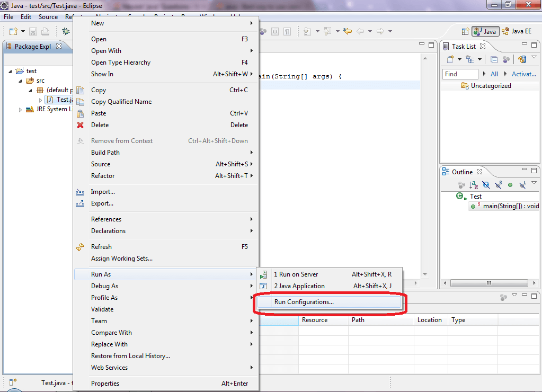Image resolution: width=542 pixels, height=392 pixels.
Task: Expand the JRE System Library node
Action: point(21,110)
